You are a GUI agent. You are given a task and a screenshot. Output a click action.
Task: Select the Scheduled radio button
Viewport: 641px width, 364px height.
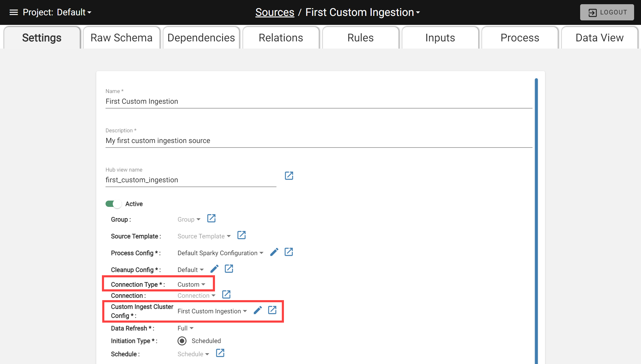click(x=182, y=341)
